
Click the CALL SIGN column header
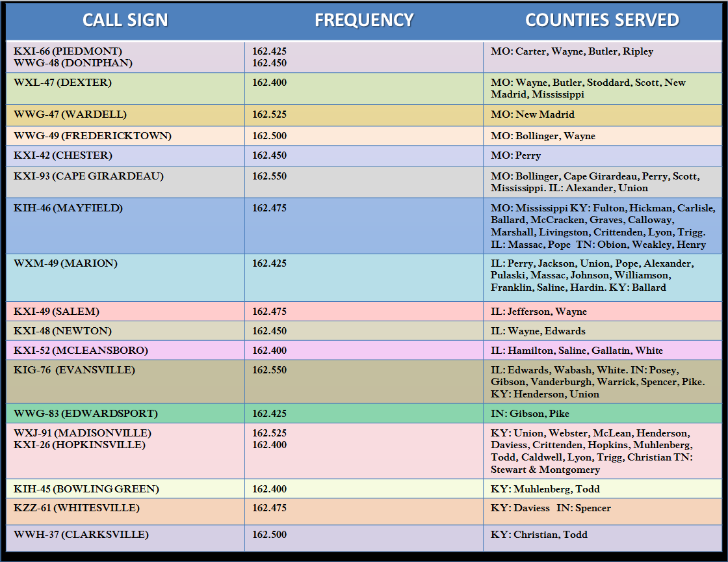point(125,20)
